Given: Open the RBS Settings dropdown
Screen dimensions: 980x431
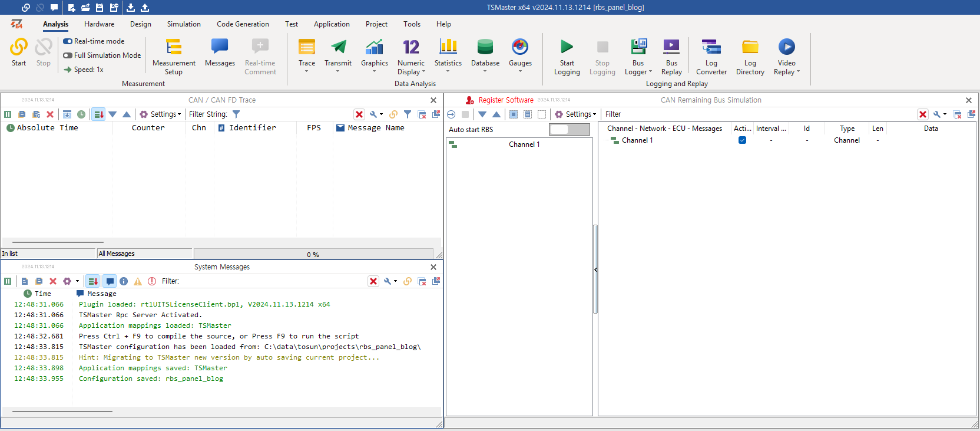Looking at the screenshot, I should pyautogui.click(x=575, y=114).
